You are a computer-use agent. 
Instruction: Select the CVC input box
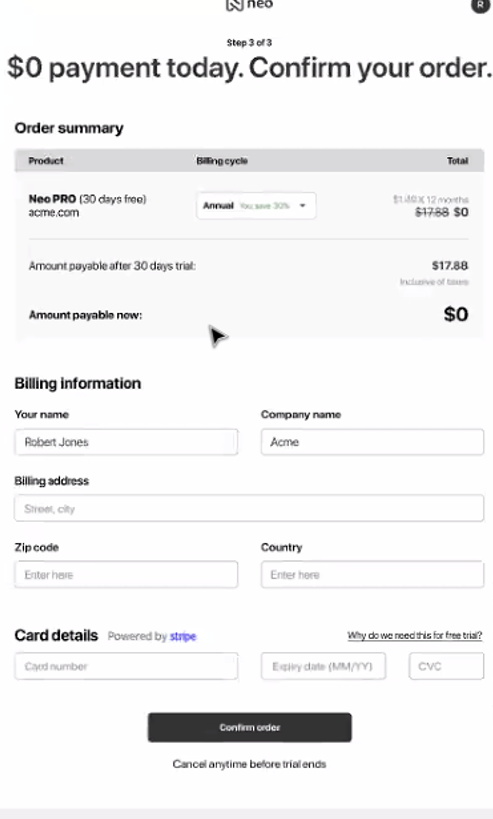pyautogui.click(x=447, y=666)
